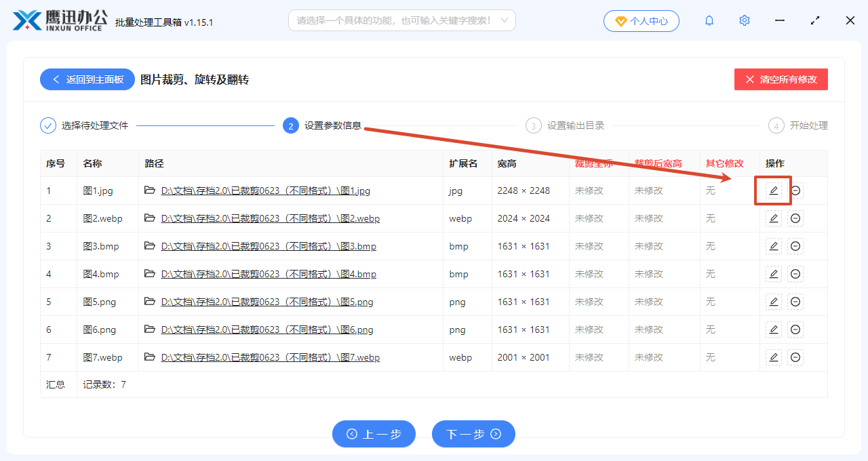
Task: Open file path link for 图6.png
Action: coord(267,330)
